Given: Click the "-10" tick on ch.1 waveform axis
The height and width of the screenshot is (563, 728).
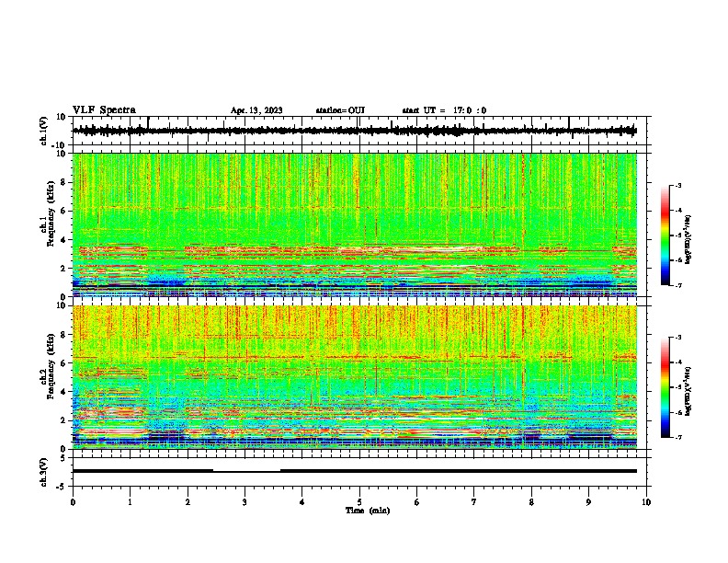Looking at the screenshot, I should click(x=60, y=145).
